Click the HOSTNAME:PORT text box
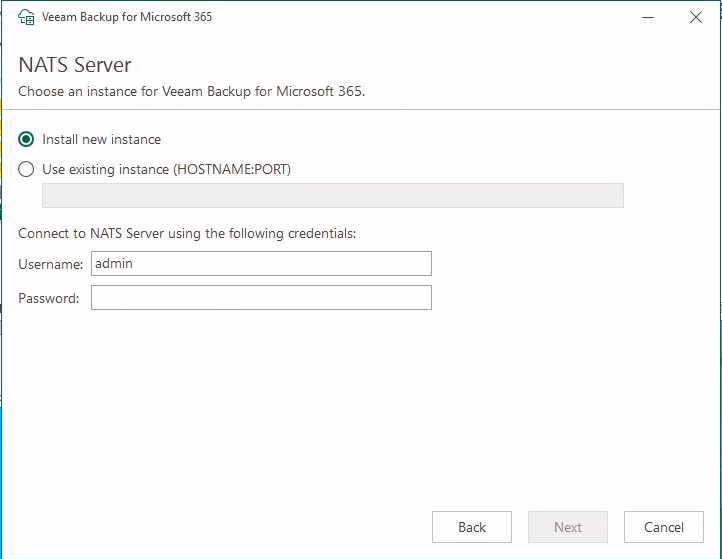722x559 pixels. tap(332, 195)
